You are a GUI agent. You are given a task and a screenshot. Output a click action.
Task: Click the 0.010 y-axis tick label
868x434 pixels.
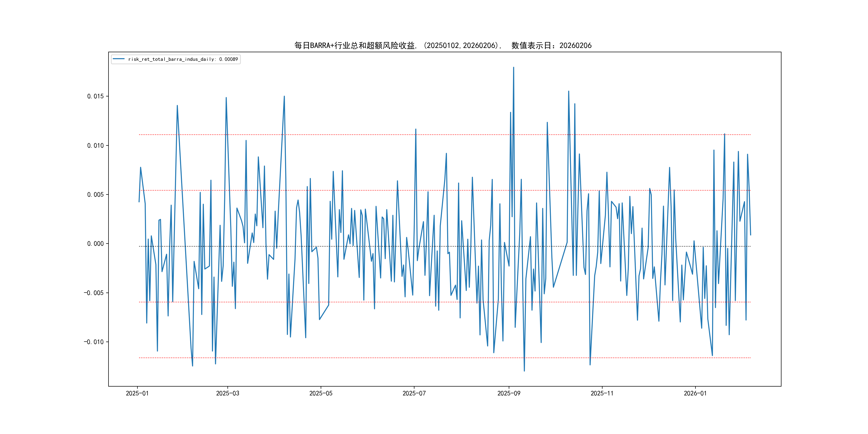[x=95, y=145]
